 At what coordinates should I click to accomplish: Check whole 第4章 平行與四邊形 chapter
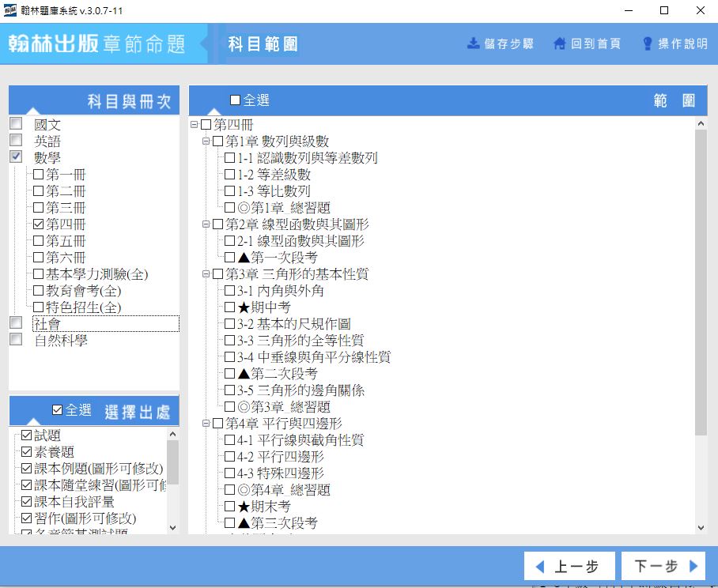pyautogui.click(x=218, y=424)
